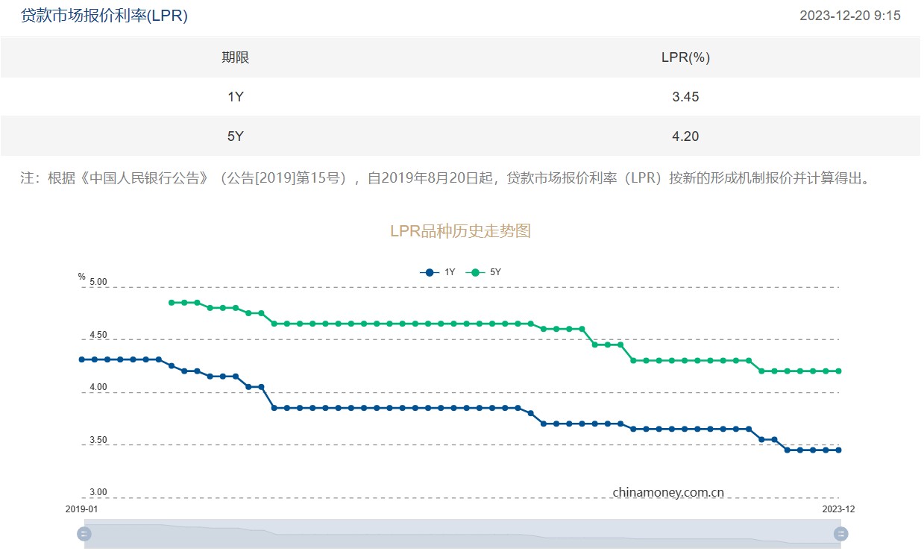Image resolution: width=924 pixels, height=560 pixels.
Task: Click the right zoom slider handle
Action: pos(840,534)
